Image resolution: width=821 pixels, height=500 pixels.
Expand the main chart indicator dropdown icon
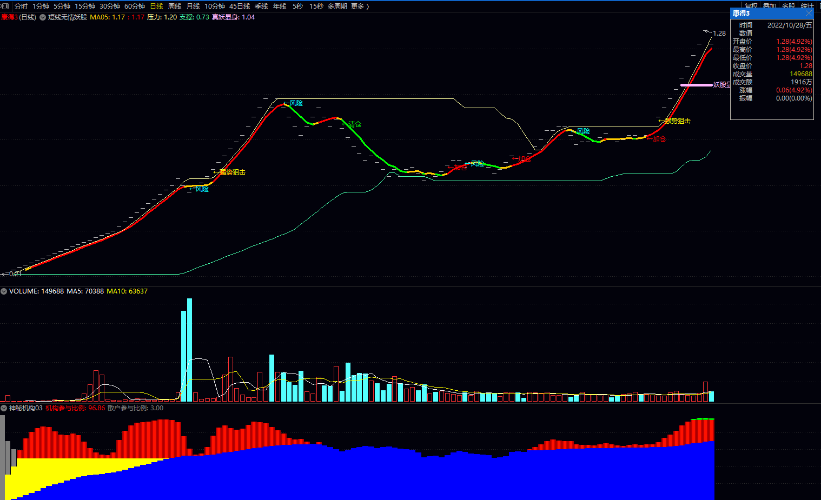point(42,17)
